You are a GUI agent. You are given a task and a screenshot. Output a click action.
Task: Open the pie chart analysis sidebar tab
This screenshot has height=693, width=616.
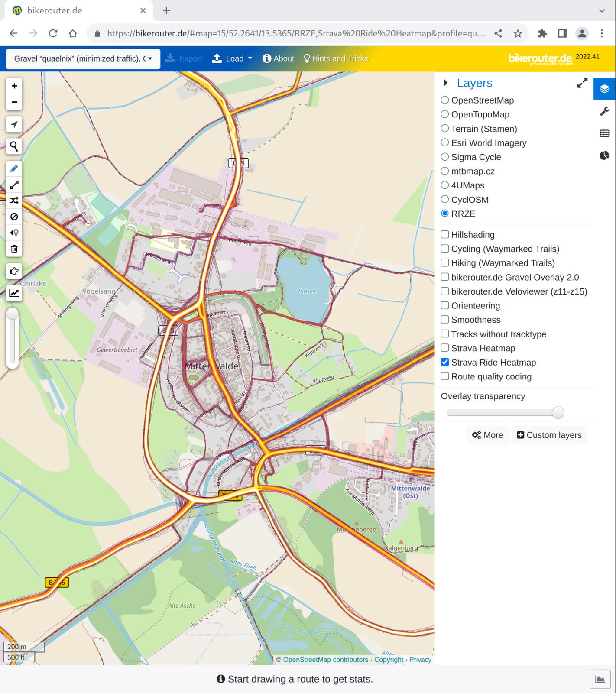coord(604,155)
